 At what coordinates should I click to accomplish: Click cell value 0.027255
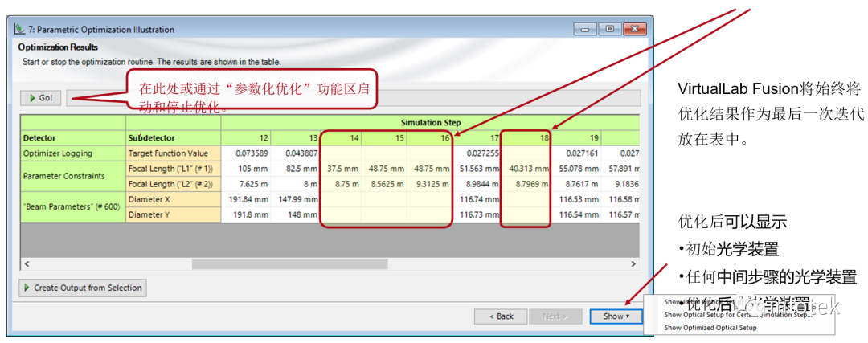click(x=477, y=153)
